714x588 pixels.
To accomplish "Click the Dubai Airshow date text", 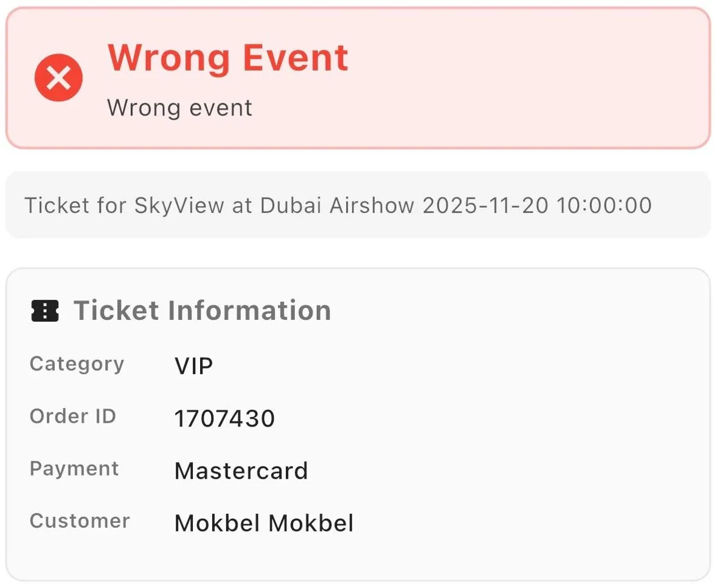I will pos(538,205).
